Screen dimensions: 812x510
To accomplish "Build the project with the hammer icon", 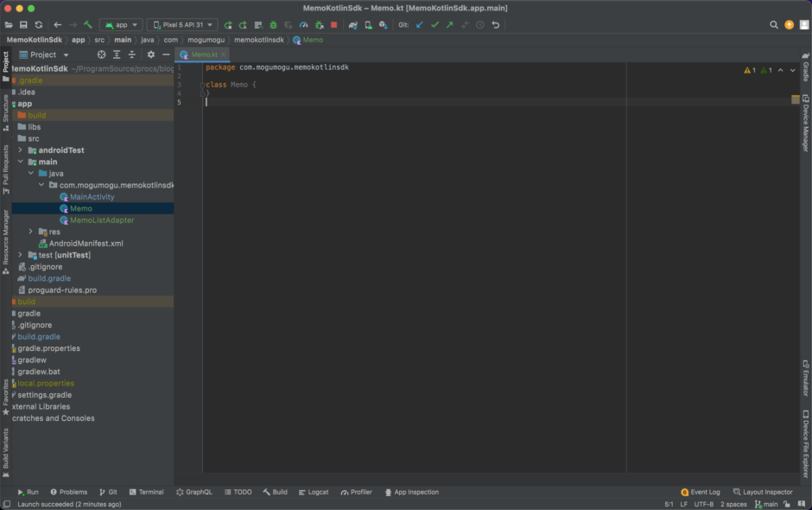I will (x=88, y=25).
